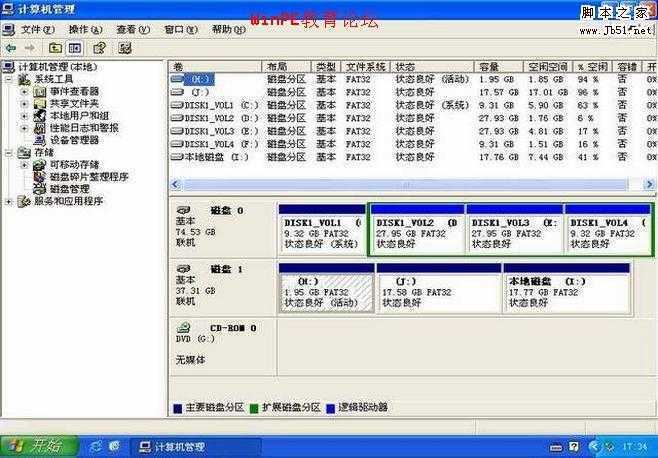The height and width of the screenshot is (458, 658).
Task: Click the 磁盘 1 drive icon
Action: coord(184,269)
